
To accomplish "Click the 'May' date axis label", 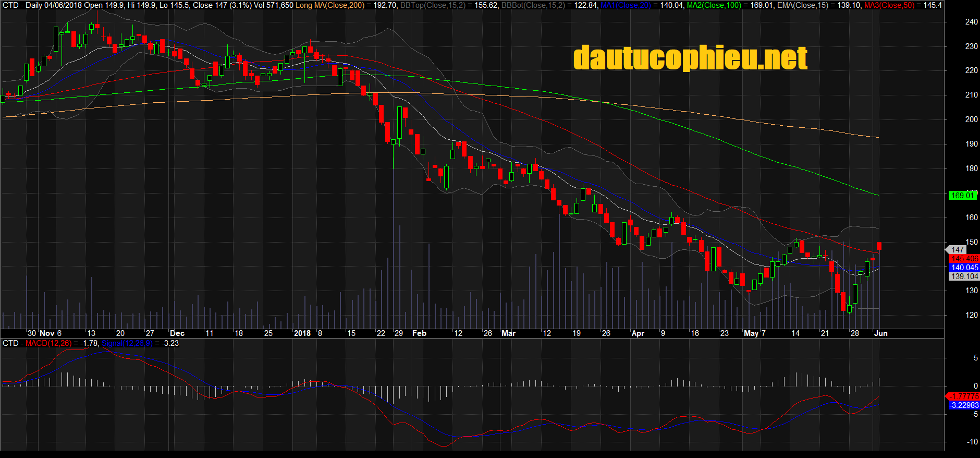I will [x=751, y=333].
